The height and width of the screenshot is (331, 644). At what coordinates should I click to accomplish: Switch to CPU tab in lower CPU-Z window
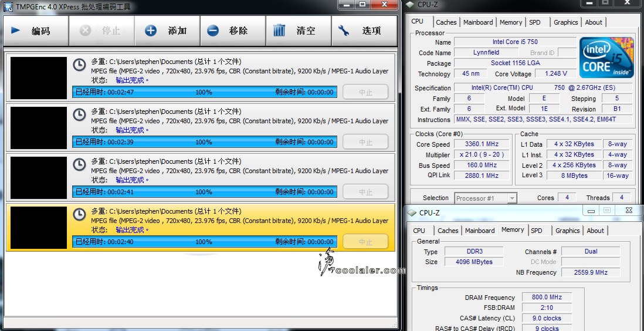419,231
